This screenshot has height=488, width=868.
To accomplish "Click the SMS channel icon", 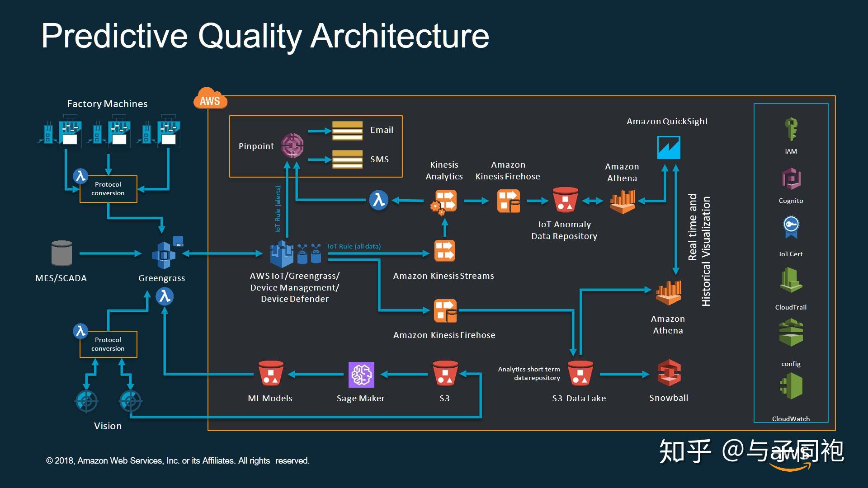I will [x=347, y=159].
